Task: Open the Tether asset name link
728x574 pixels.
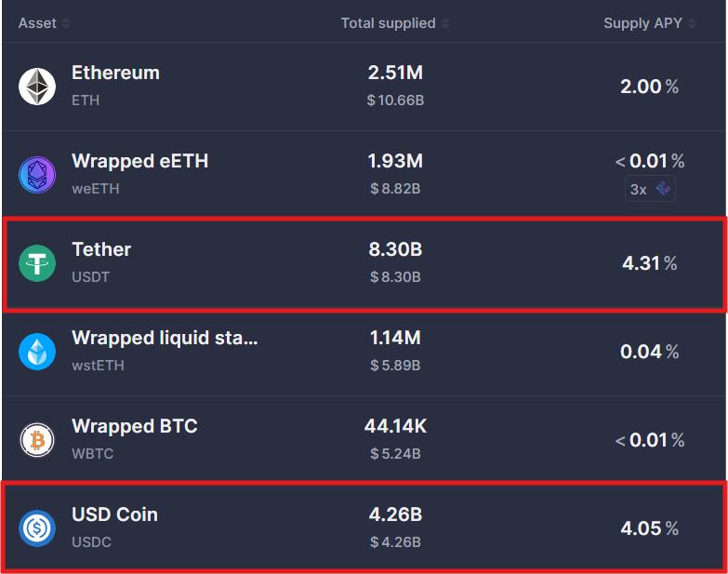Action: click(x=101, y=249)
